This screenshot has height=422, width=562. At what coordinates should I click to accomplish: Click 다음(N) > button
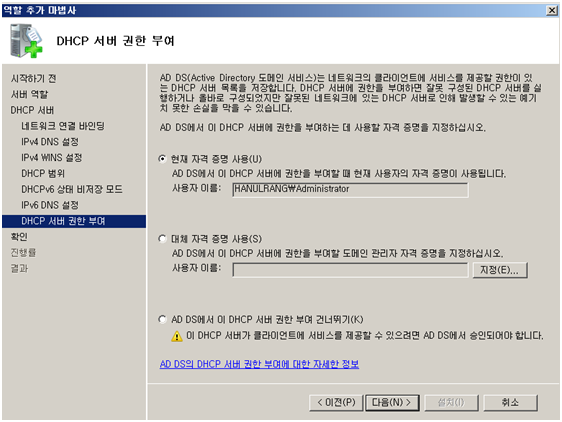(x=392, y=403)
